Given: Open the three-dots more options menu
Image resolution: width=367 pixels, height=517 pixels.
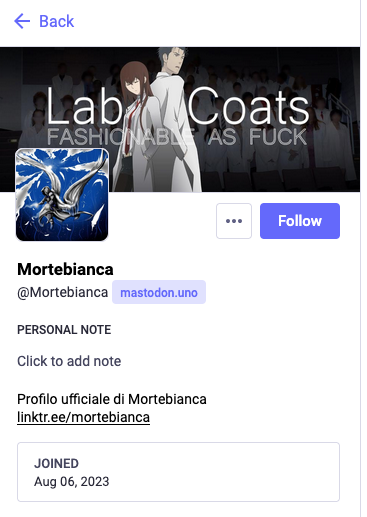Looking at the screenshot, I should point(234,221).
